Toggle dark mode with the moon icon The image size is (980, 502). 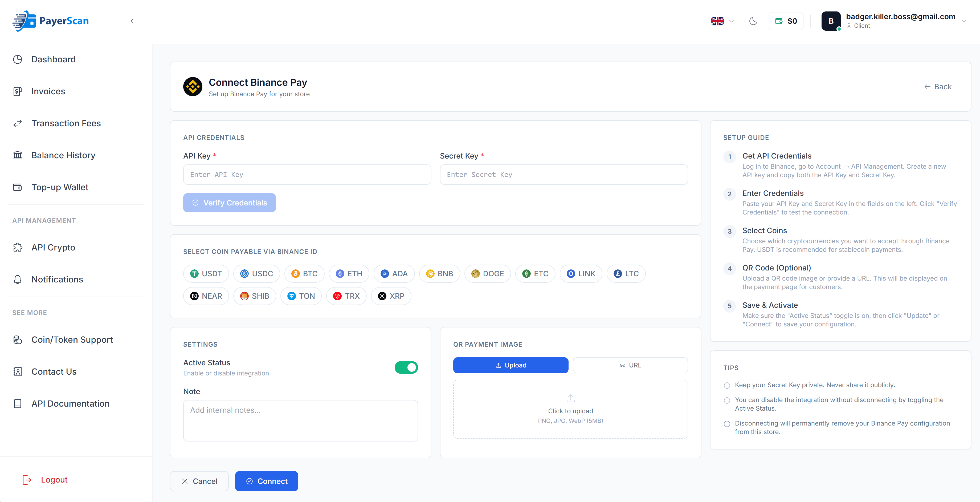tap(753, 21)
